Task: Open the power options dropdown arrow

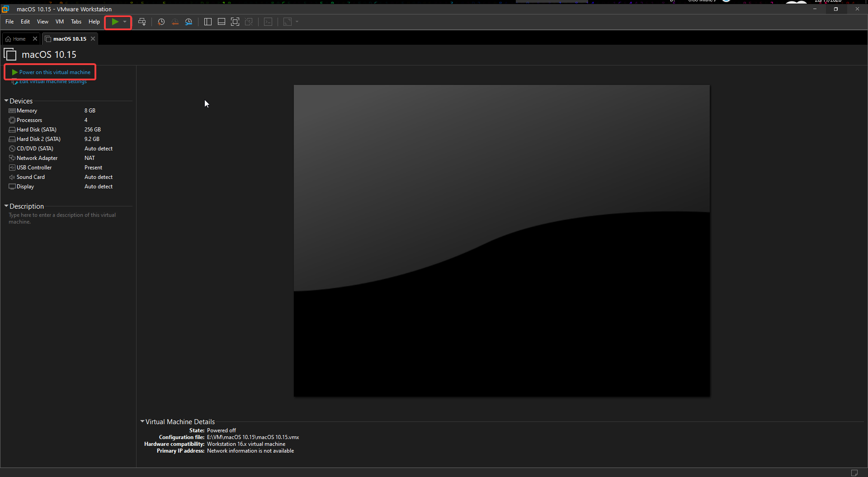Action: (125, 22)
